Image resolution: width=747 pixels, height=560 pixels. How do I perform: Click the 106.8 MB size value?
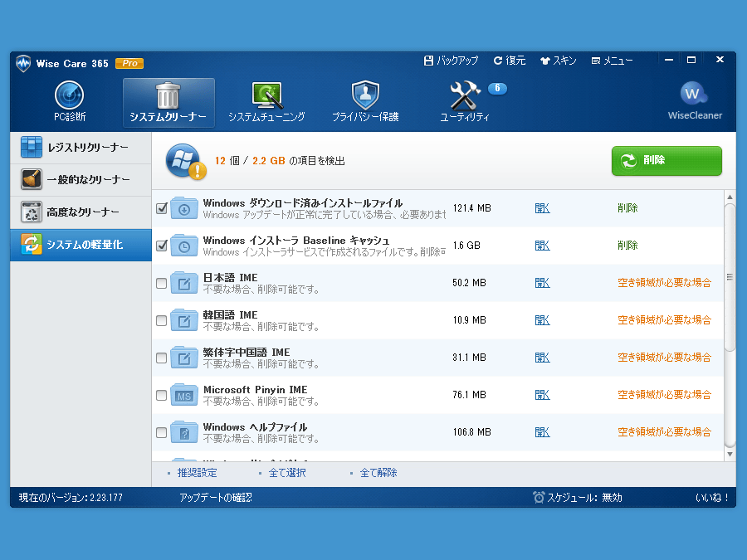[471, 432]
